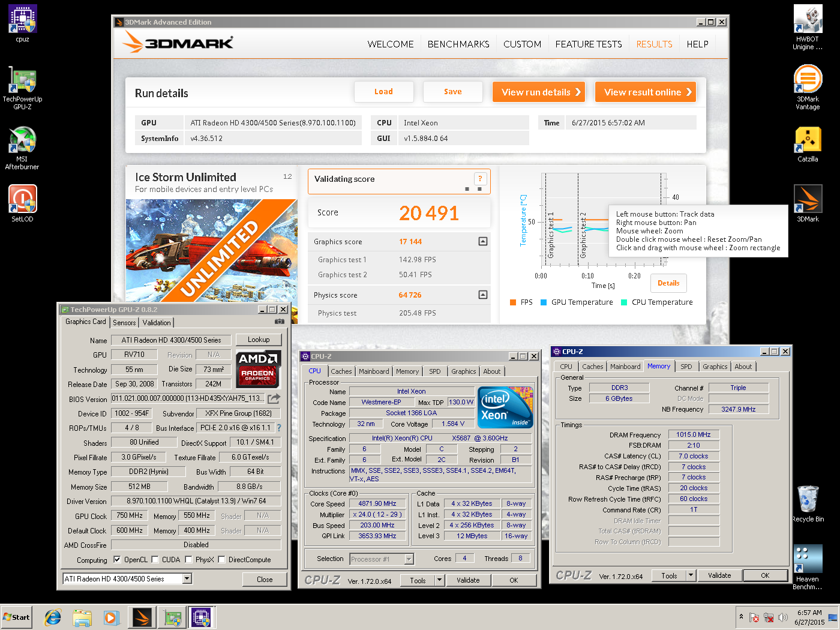Open Internet Explorer from taskbar
This screenshot has height=630, width=840.
(x=53, y=617)
